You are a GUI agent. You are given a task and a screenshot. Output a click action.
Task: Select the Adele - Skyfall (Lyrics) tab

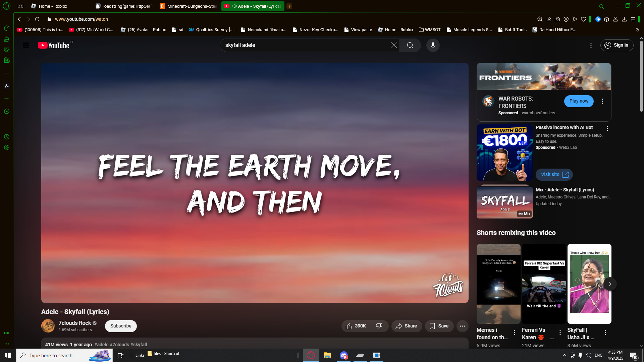point(253,6)
